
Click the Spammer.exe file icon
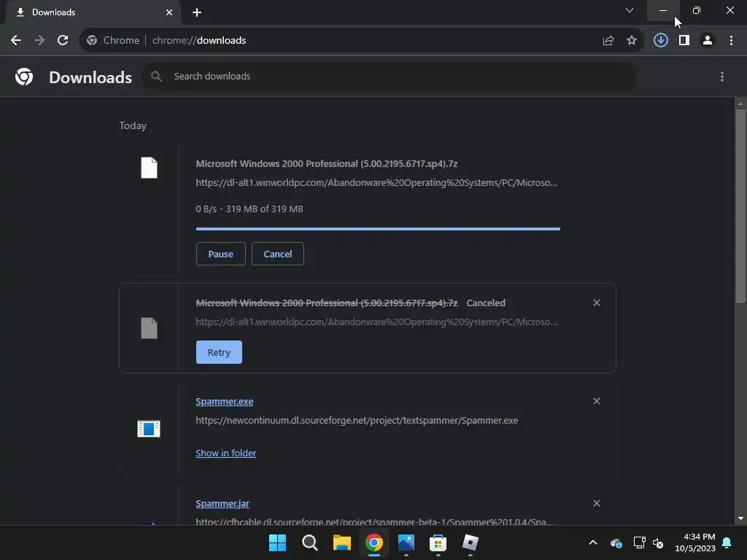(149, 429)
